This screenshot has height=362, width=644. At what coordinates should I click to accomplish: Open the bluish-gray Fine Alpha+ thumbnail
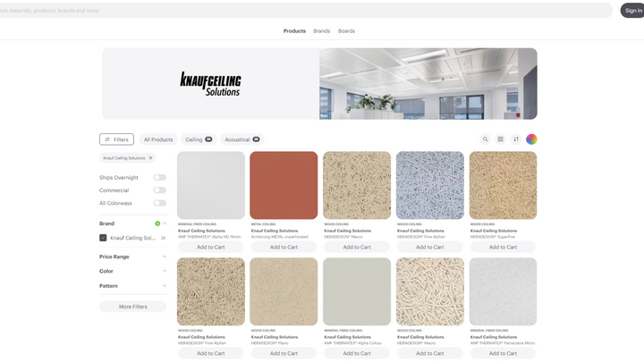(x=430, y=185)
